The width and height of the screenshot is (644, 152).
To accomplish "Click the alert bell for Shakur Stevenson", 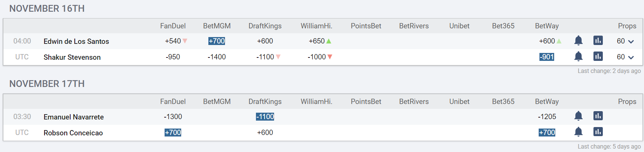I will 578,56.
